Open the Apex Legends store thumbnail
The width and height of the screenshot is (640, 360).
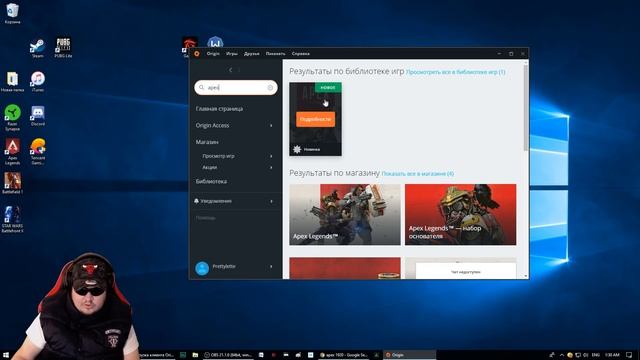pos(345,215)
